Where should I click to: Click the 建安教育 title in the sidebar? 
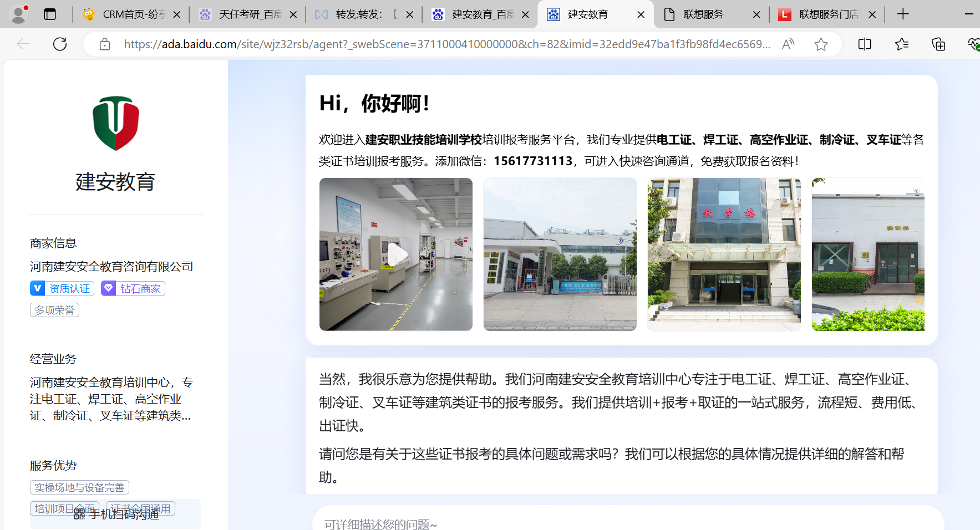pyautogui.click(x=115, y=182)
